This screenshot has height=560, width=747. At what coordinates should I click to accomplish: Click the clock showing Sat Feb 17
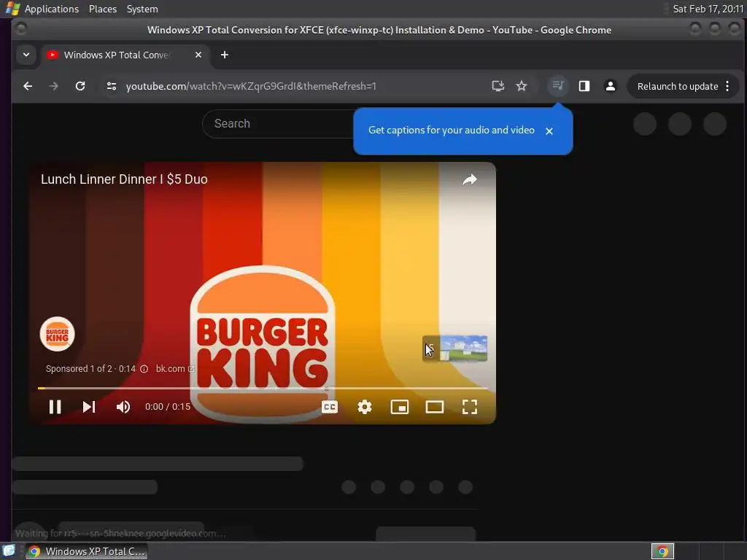[708, 9]
